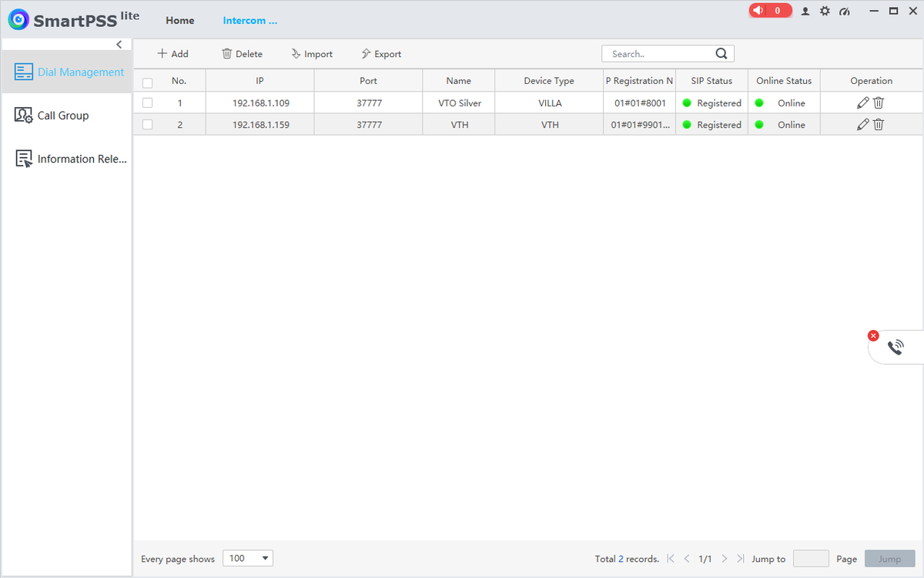The image size is (924, 578).
Task: Open the system performance gauge icon
Action: coord(845,12)
